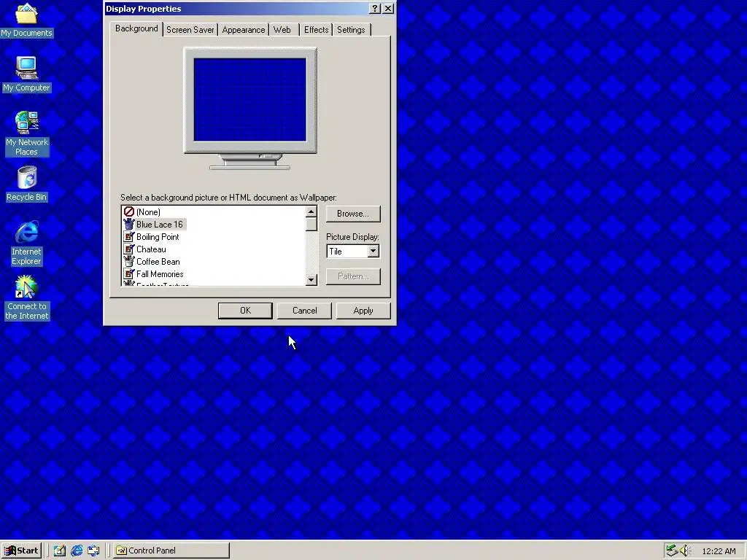Open the Start menu
The image size is (747, 560).
click(21, 551)
